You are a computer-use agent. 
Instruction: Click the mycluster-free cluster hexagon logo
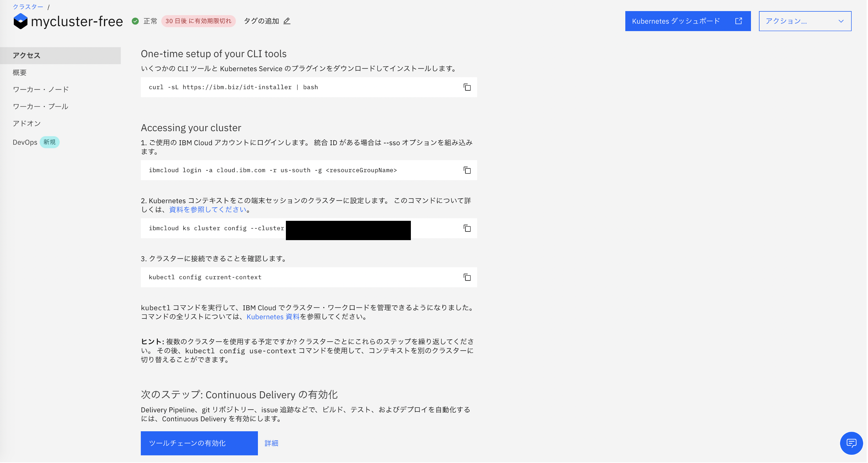coord(20,21)
